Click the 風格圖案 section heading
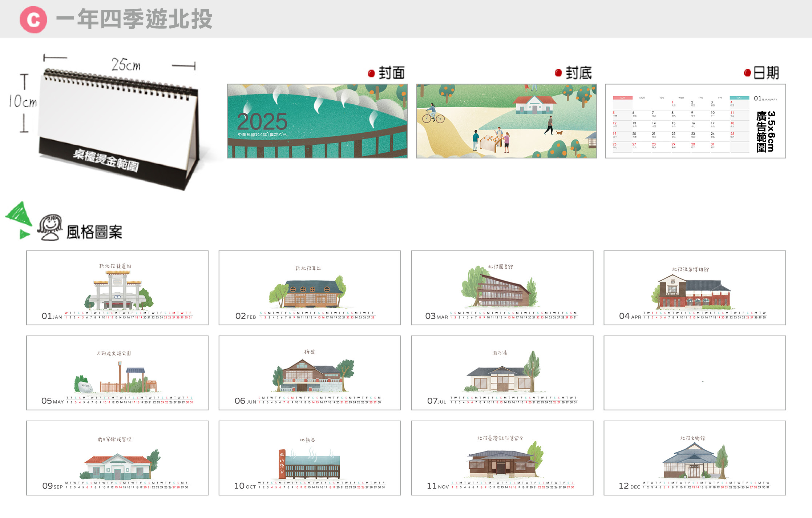 [x=94, y=232]
